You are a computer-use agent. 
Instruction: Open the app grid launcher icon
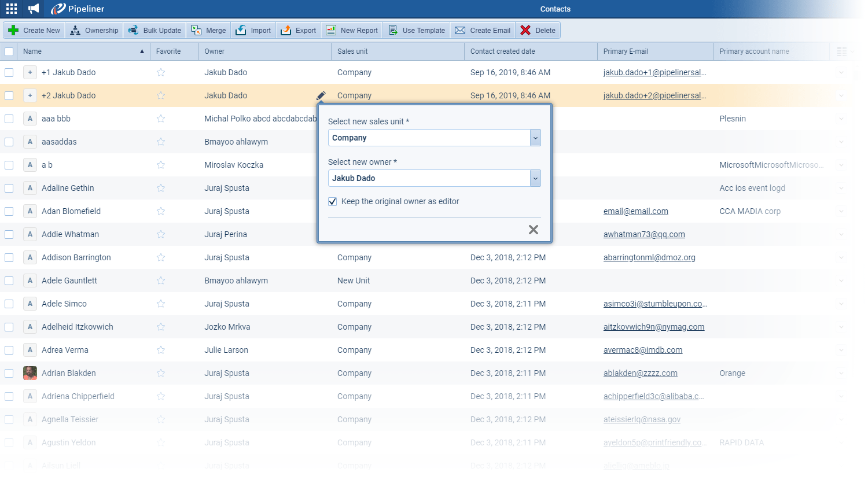click(x=12, y=9)
